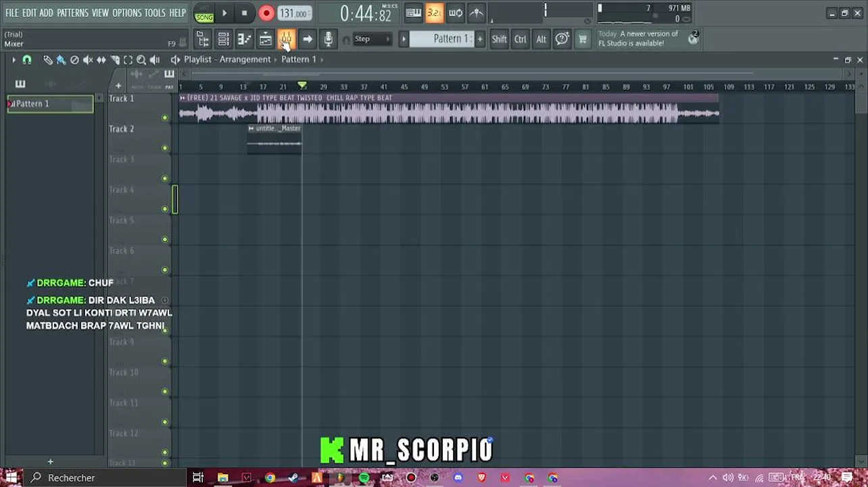This screenshot has width=868, height=487.
Task: Click the microphone recording icon
Action: 329,39
